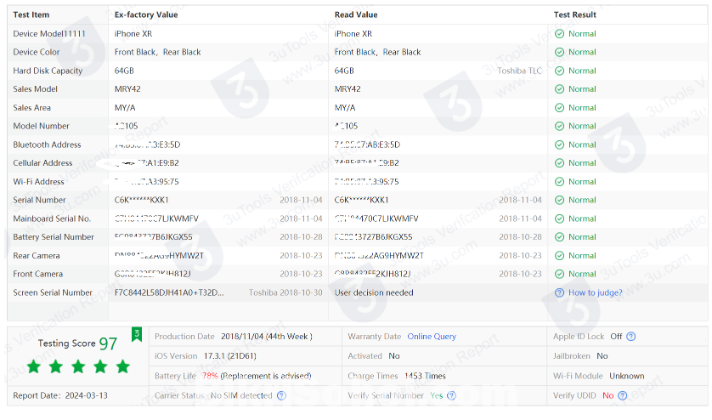This screenshot has width=712, height=420.
Task: Click the Normal check icon for Device Color
Action: click(559, 52)
